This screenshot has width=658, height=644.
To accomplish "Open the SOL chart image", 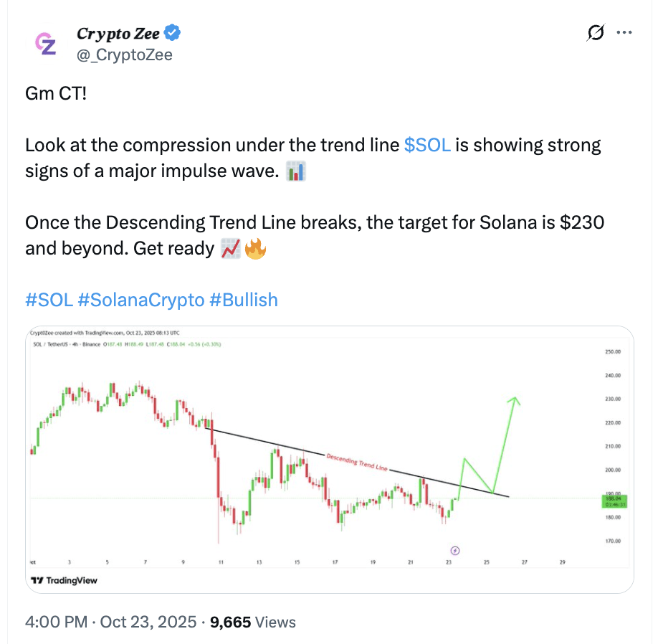I will point(329,460).
